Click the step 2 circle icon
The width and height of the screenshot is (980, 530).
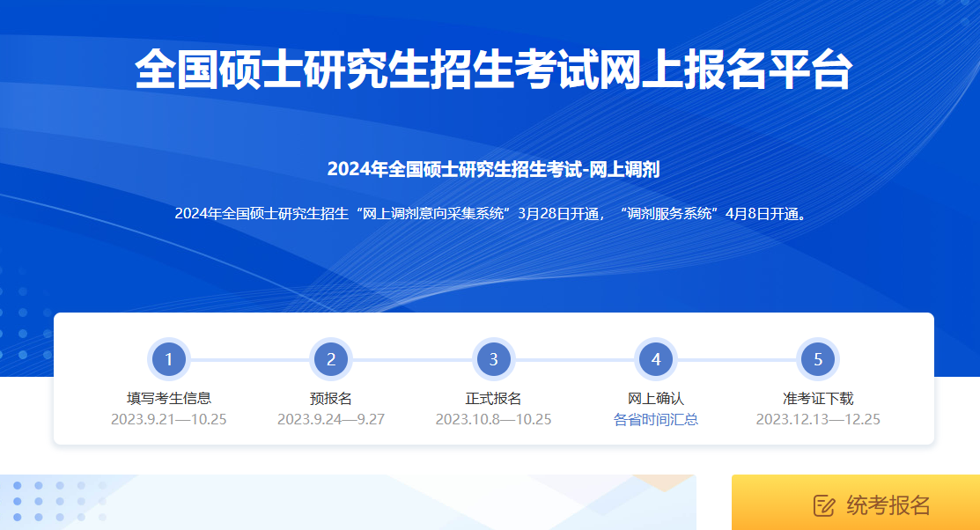[331, 359]
